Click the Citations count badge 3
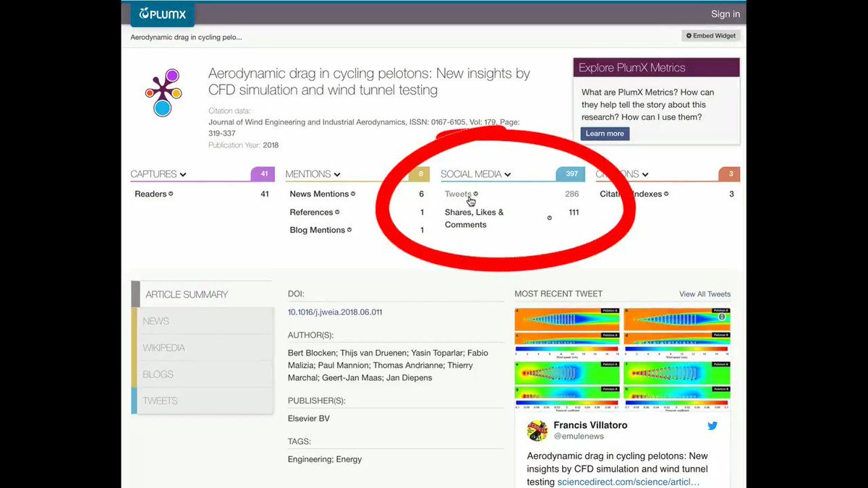 pyautogui.click(x=730, y=174)
